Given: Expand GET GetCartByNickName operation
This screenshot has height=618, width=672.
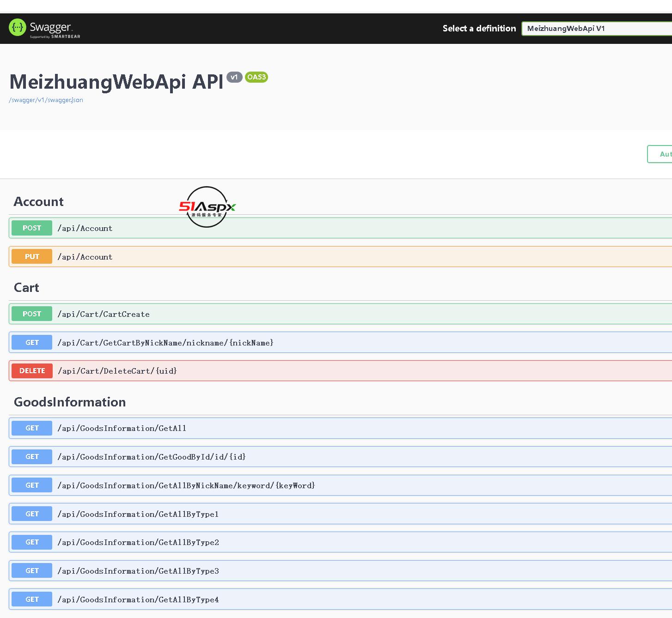Looking at the screenshot, I should pyautogui.click(x=340, y=343).
